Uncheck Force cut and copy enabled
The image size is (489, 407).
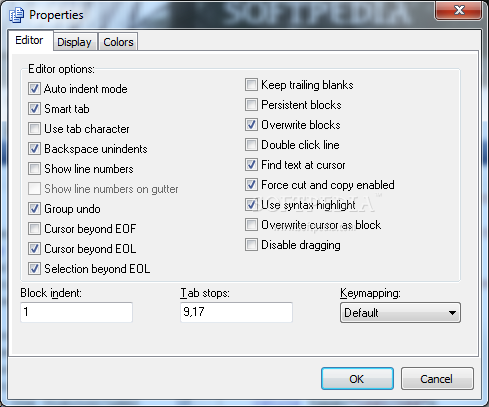click(251, 185)
